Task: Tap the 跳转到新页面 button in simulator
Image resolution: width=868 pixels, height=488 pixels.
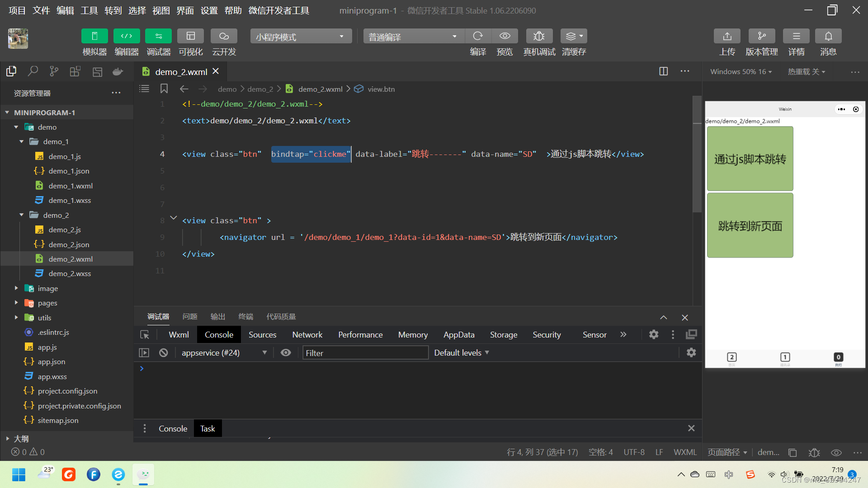Action: pyautogui.click(x=750, y=225)
